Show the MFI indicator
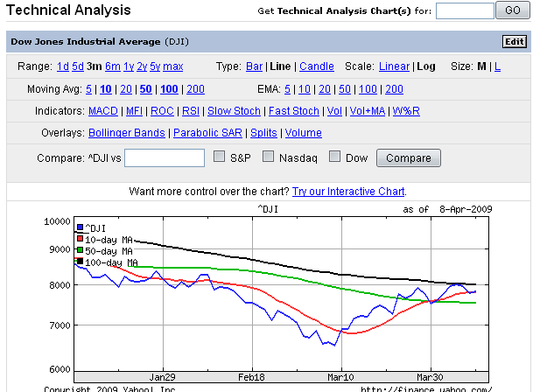 pyautogui.click(x=134, y=111)
